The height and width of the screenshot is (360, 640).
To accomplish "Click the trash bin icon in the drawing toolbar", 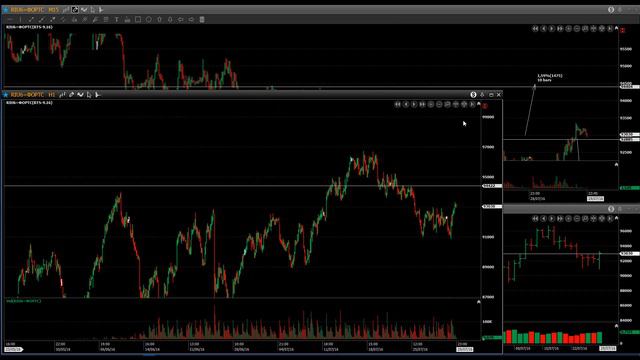I will pyautogui.click(x=202, y=20).
